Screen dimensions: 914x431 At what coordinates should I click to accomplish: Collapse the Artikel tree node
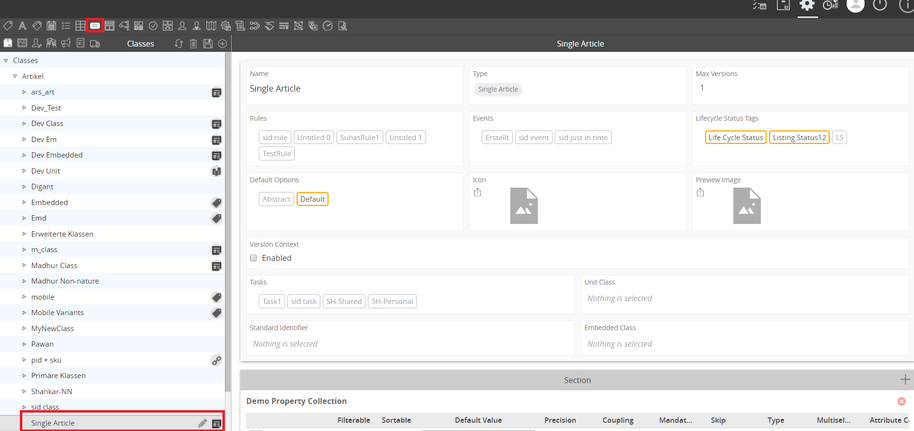[x=15, y=76]
